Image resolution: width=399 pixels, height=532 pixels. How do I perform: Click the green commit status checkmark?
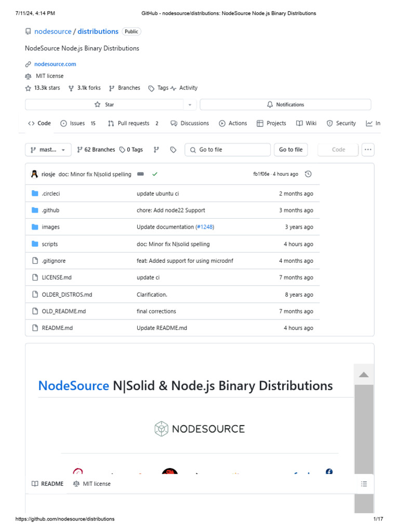click(x=155, y=174)
